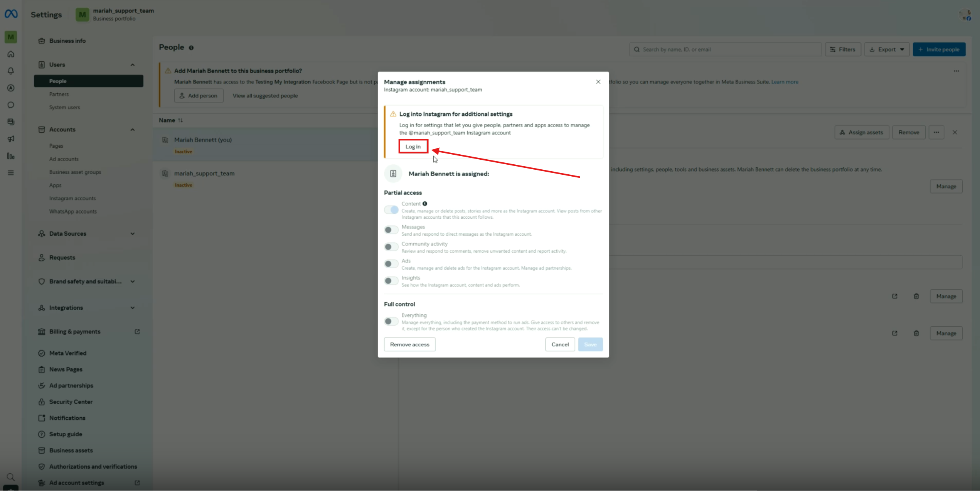The height and width of the screenshot is (491, 980).
Task: Click the Remove button in the details panel
Action: pos(909,132)
